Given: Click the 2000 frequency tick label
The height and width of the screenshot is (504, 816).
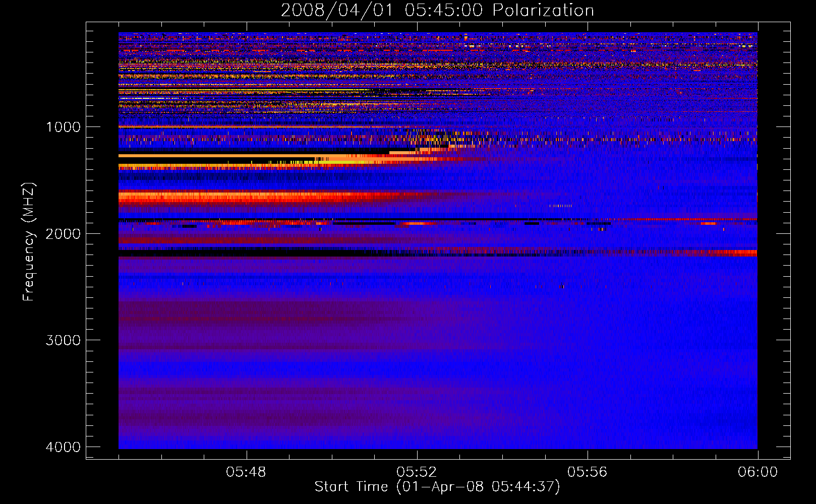Looking at the screenshot, I should 63,234.
